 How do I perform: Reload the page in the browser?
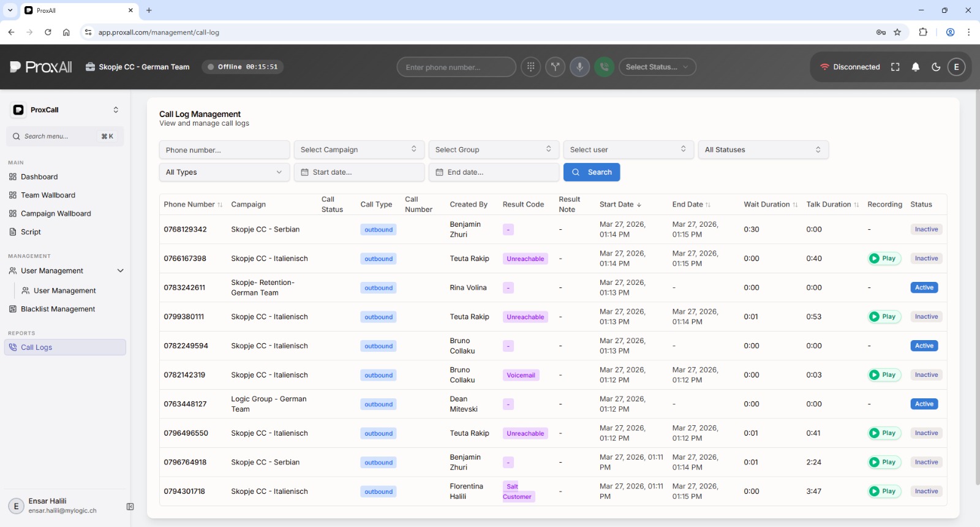(48, 32)
